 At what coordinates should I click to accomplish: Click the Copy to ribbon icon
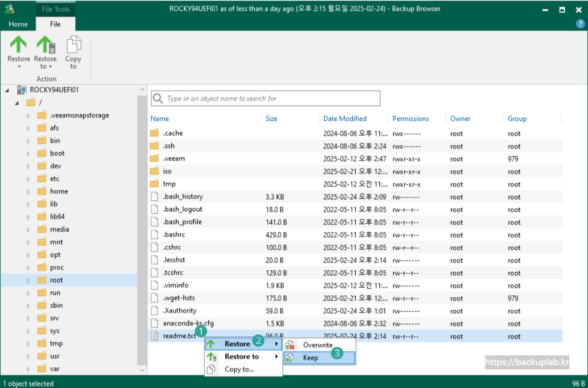(73, 45)
